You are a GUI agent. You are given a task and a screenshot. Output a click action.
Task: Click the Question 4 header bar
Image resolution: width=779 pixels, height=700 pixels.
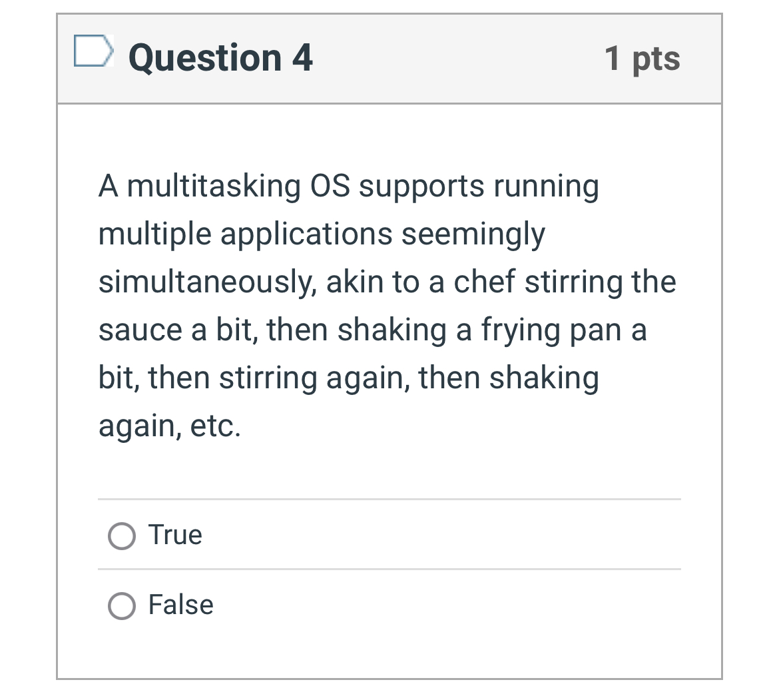click(x=389, y=58)
